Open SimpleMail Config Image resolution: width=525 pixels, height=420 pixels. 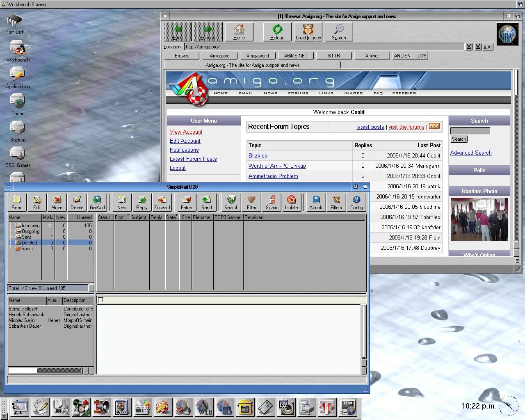coord(356,202)
